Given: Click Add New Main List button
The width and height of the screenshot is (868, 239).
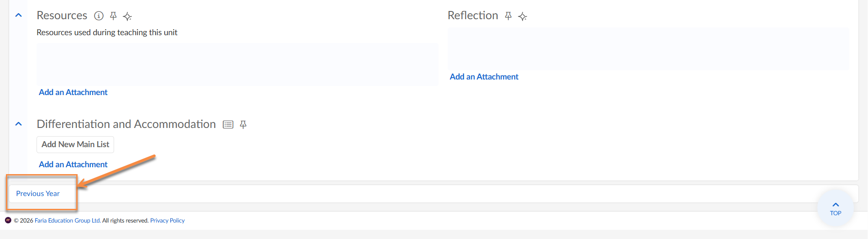Looking at the screenshot, I should tap(75, 144).
